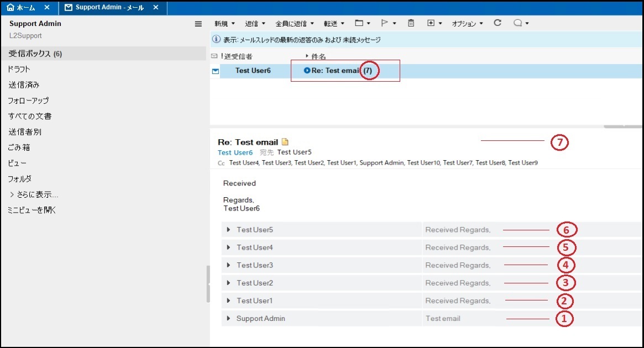Click the refresh icon in mail toolbar
Viewport: 644px width, 348px height.
(x=498, y=23)
